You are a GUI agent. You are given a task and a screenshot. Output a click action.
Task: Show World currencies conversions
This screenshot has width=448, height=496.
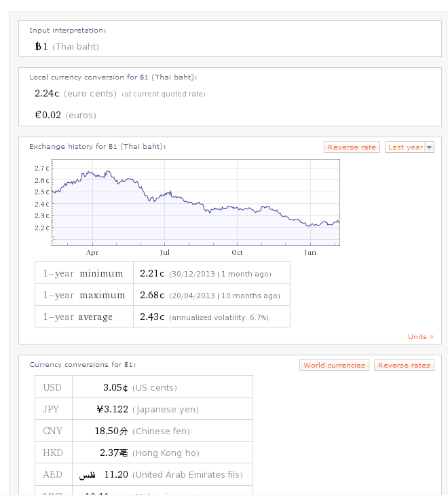click(334, 366)
